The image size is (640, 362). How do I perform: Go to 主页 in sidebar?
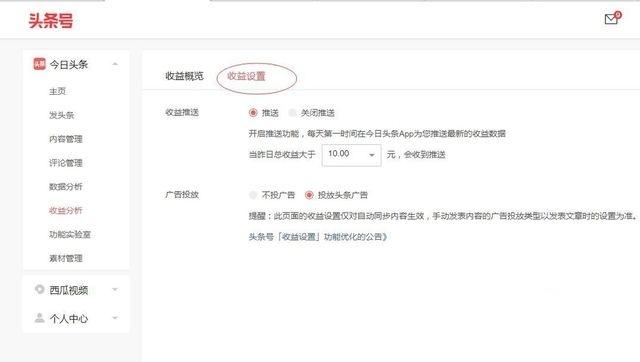click(58, 91)
